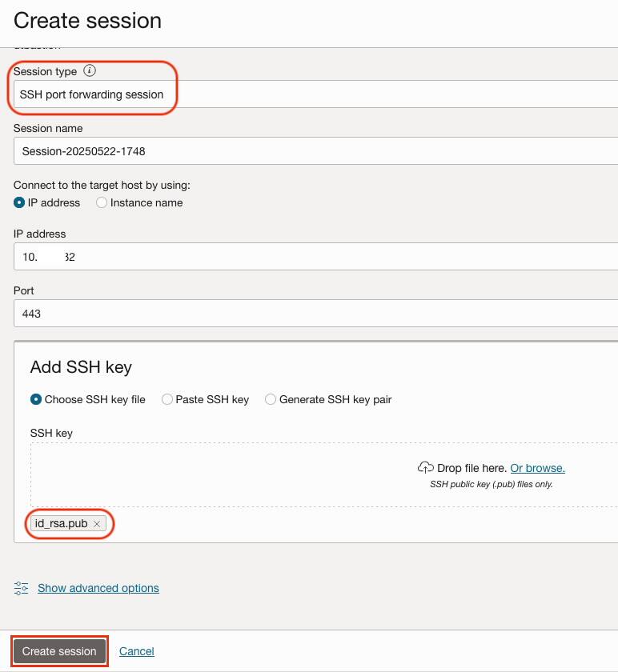Click the Add SSH key heading

(81, 367)
